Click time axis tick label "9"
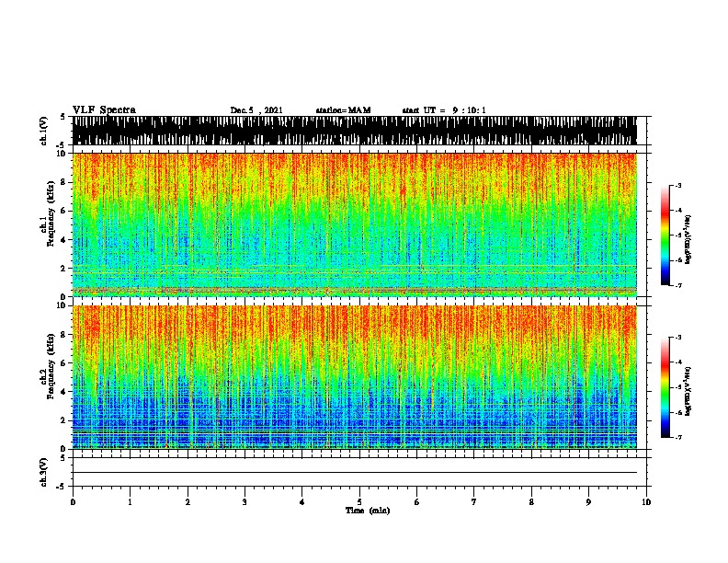 588,502
